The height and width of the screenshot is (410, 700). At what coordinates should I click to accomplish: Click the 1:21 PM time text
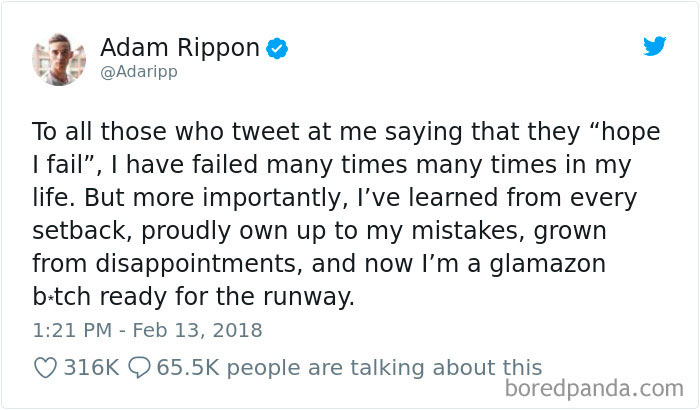[72, 331]
